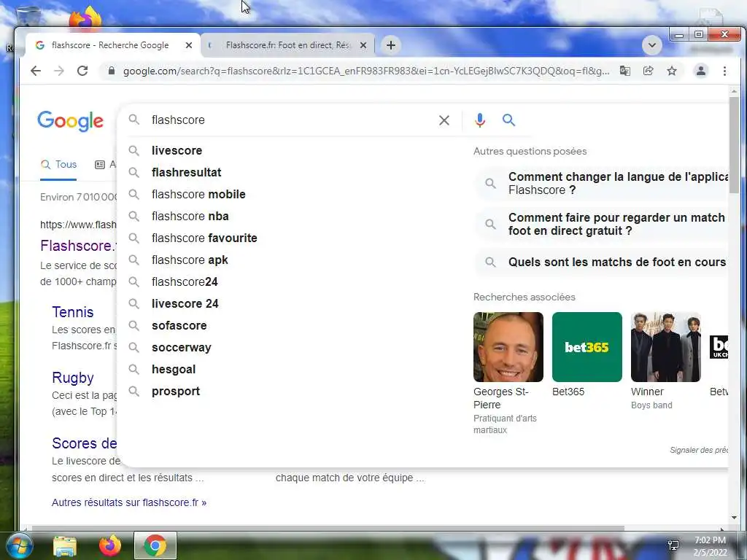Switch to the Tous results tab
The image size is (747, 560).
(x=58, y=164)
